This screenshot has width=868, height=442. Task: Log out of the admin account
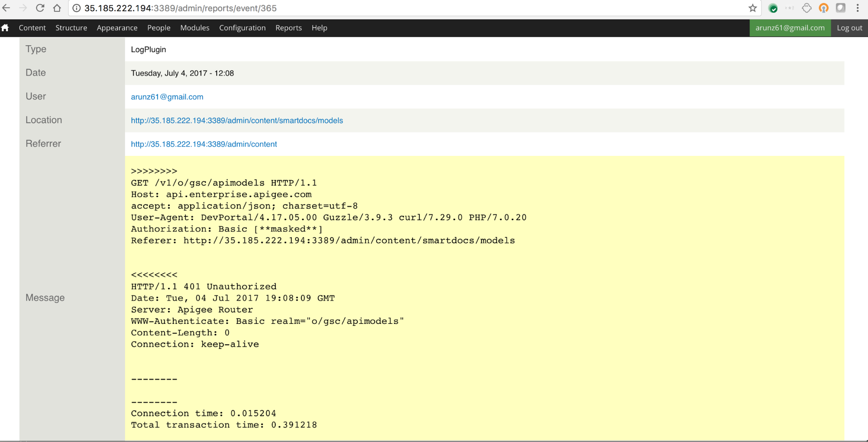tap(849, 28)
